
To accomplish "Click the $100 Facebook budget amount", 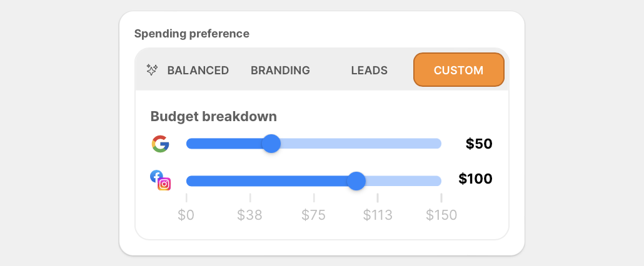I will coord(475,179).
